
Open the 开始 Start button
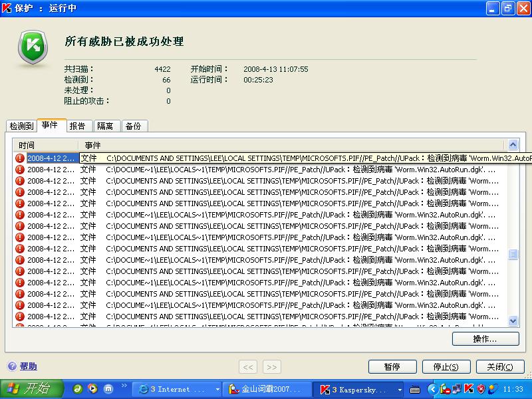point(31,389)
